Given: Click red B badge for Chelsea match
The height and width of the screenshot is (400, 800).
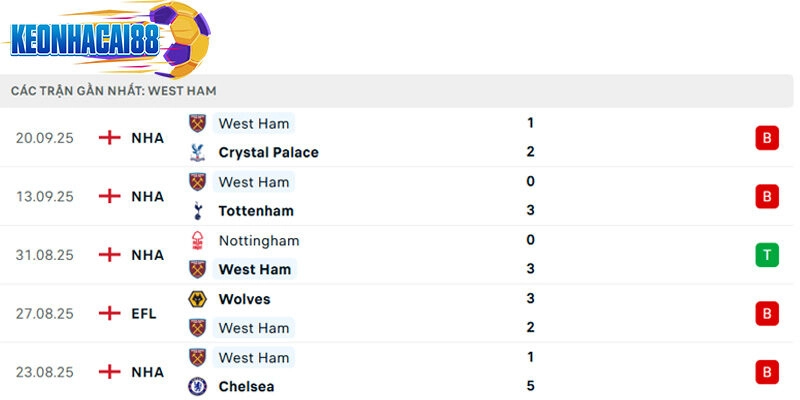Looking at the screenshot, I should click(x=767, y=372).
